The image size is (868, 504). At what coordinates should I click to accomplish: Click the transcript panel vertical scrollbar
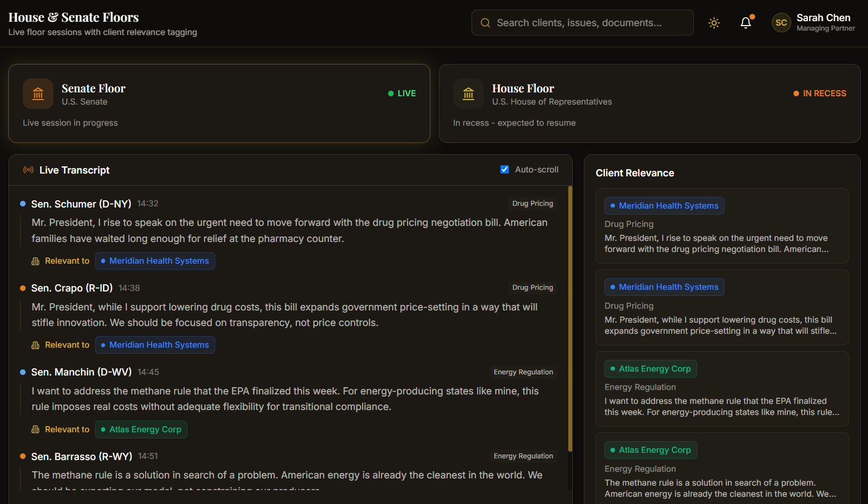(570, 319)
